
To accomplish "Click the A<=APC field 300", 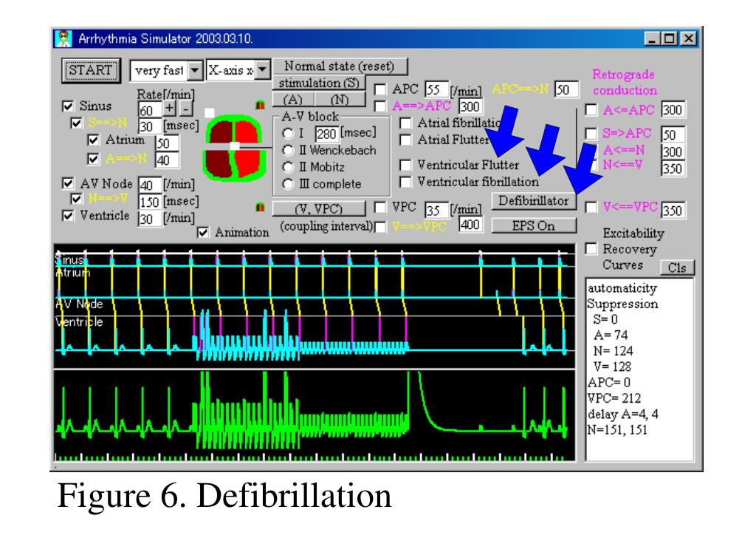I will [x=673, y=110].
